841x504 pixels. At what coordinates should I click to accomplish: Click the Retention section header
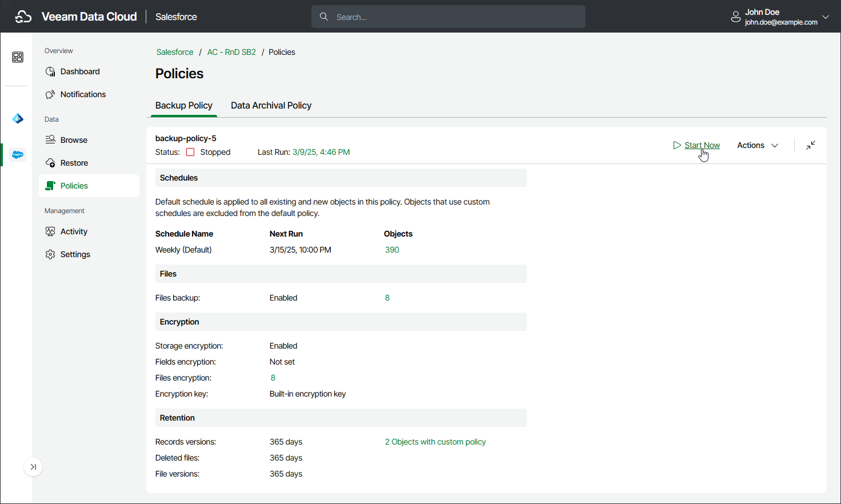pyautogui.click(x=341, y=418)
